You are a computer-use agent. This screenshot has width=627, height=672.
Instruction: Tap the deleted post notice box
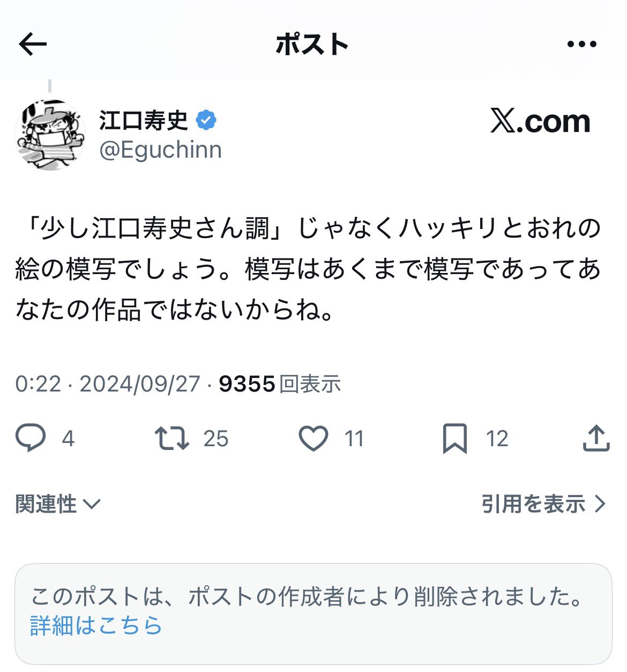313,614
